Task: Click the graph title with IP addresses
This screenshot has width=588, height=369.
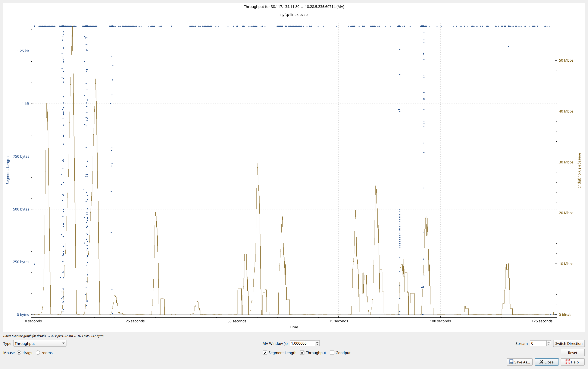Action: tap(294, 7)
